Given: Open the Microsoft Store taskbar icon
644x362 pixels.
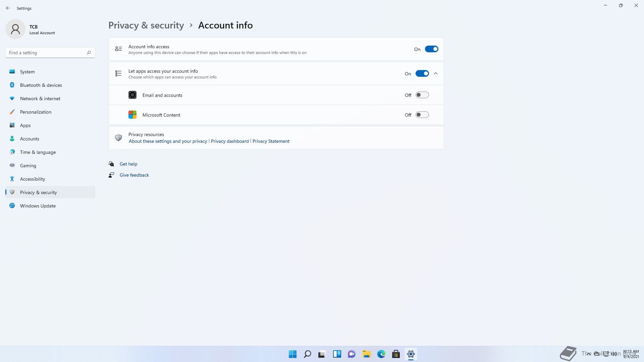Looking at the screenshot, I should (396, 354).
